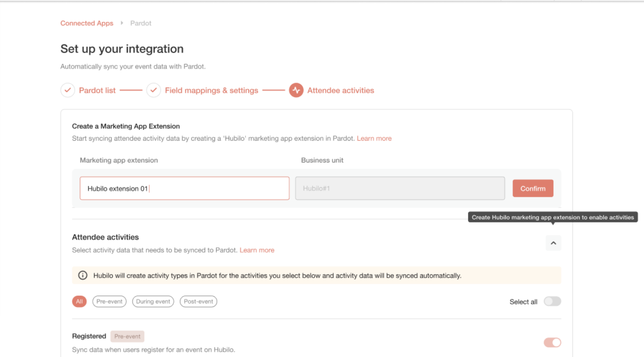Click tooltip 'Create Hubilo marketing app extension'
The height and width of the screenshot is (357, 644).
(x=553, y=217)
